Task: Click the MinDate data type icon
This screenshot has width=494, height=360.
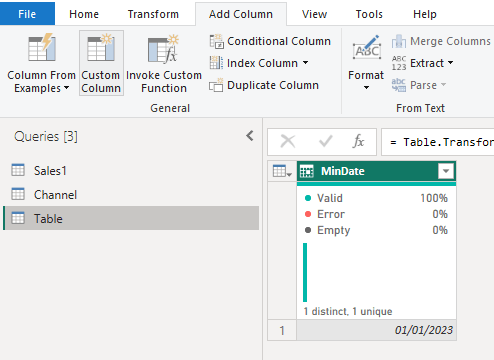Action: click(x=307, y=171)
